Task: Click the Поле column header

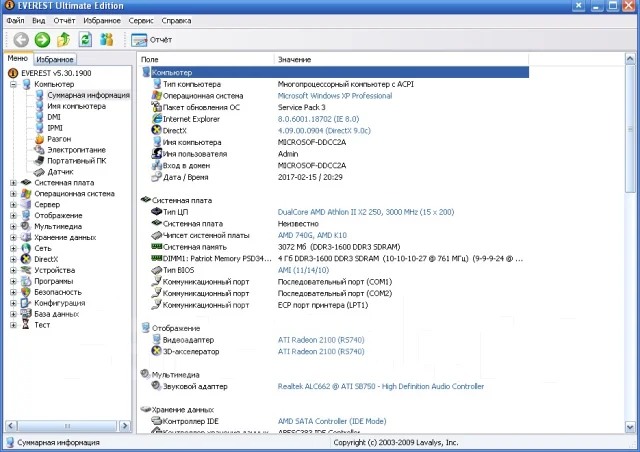Action: (x=206, y=60)
